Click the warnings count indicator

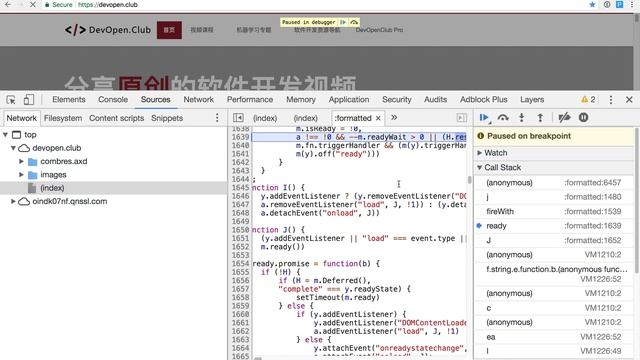click(x=588, y=99)
